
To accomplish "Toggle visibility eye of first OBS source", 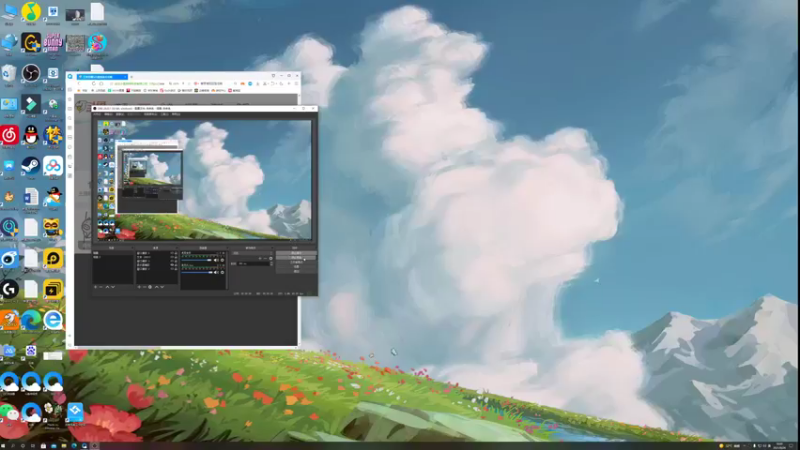I will click(x=172, y=253).
